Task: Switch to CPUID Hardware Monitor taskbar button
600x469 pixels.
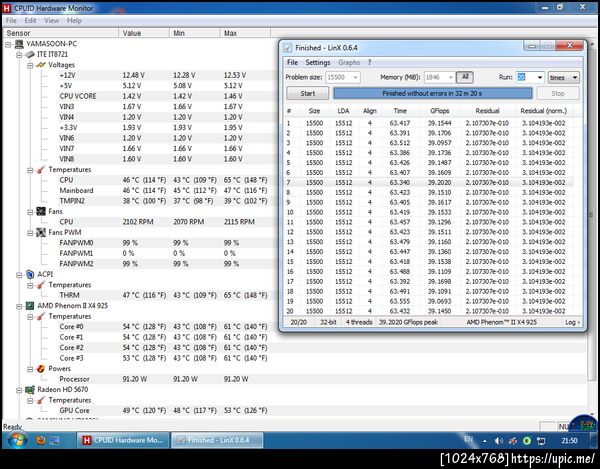Action: point(123,440)
